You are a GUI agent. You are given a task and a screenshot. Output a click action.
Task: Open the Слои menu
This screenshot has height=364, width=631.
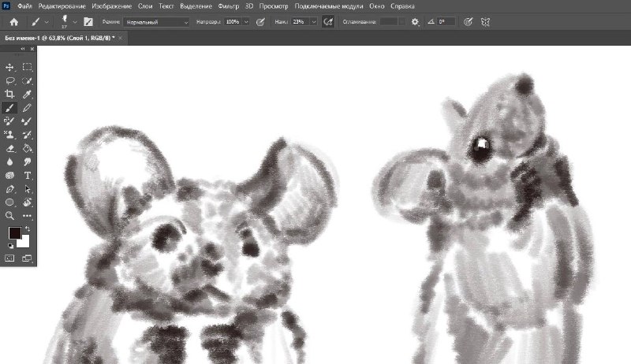pyautogui.click(x=145, y=6)
